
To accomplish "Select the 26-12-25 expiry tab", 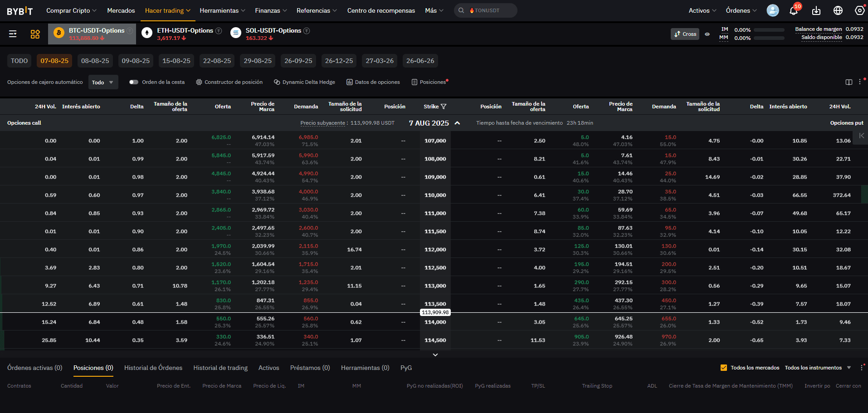I will [x=339, y=61].
